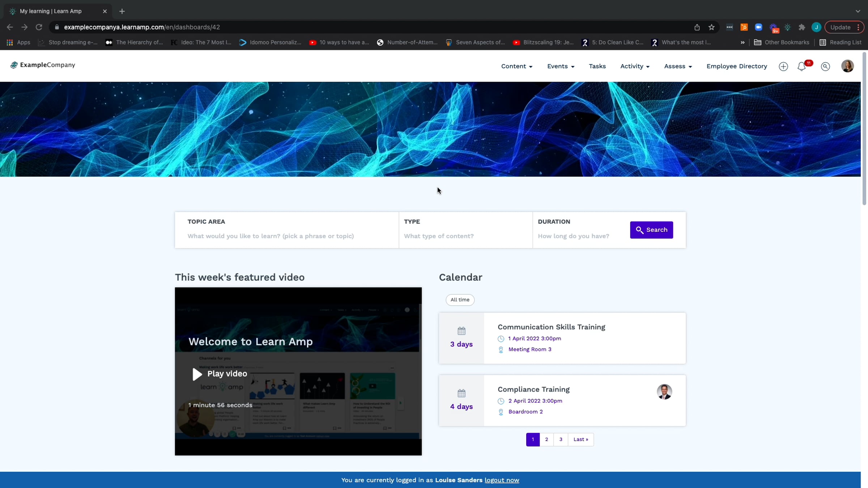The height and width of the screenshot is (488, 868).
Task: Click the Compliance Training host avatar
Action: [664, 391]
